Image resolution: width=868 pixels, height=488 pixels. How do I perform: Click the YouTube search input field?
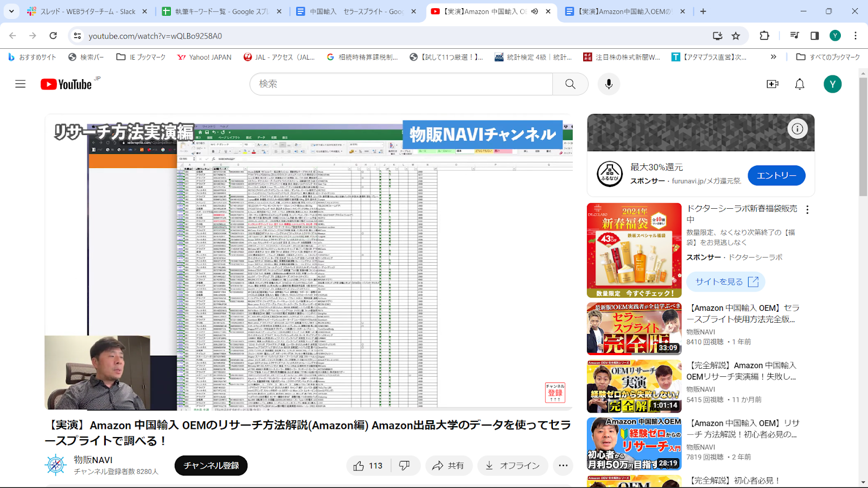(401, 84)
